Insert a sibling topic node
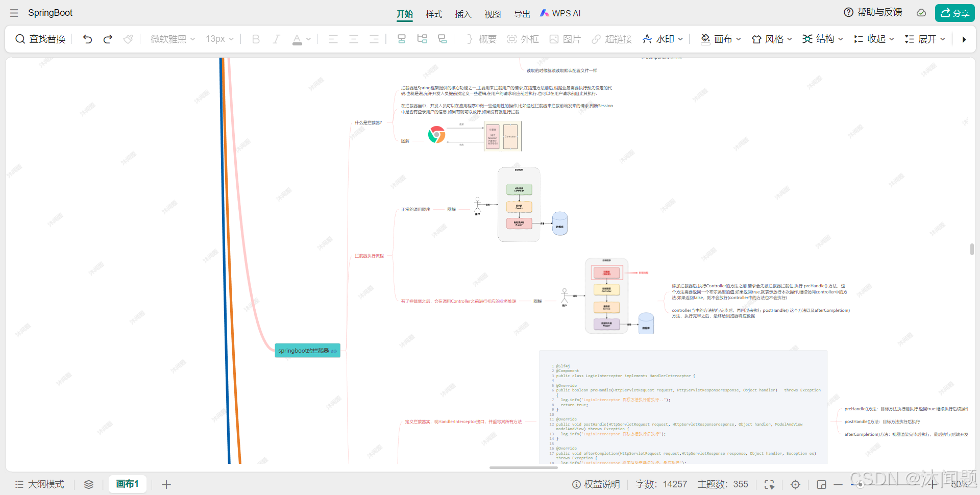Screen dimensions: 980x495 pyautogui.click(x=402, y=39)
